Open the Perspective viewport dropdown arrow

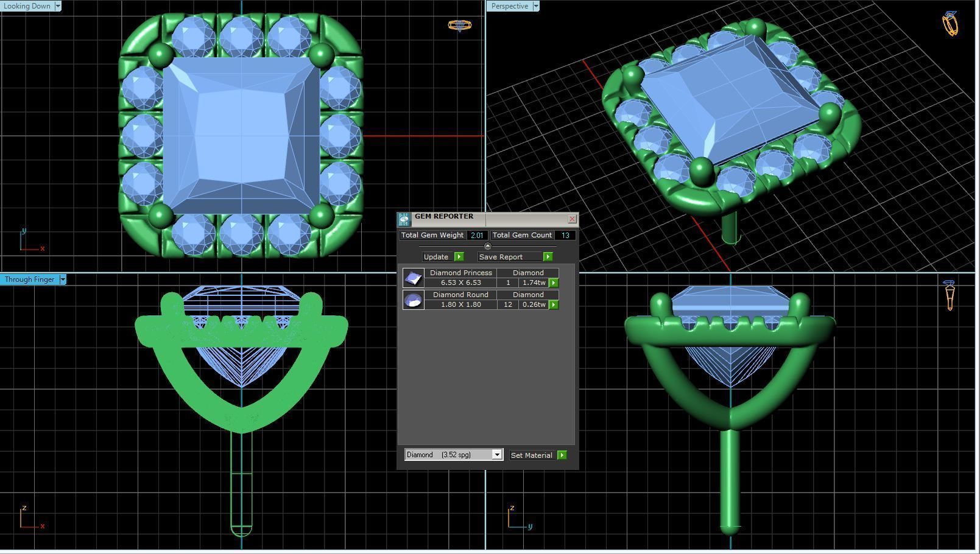pyautogui.click(x=536, y=6)
